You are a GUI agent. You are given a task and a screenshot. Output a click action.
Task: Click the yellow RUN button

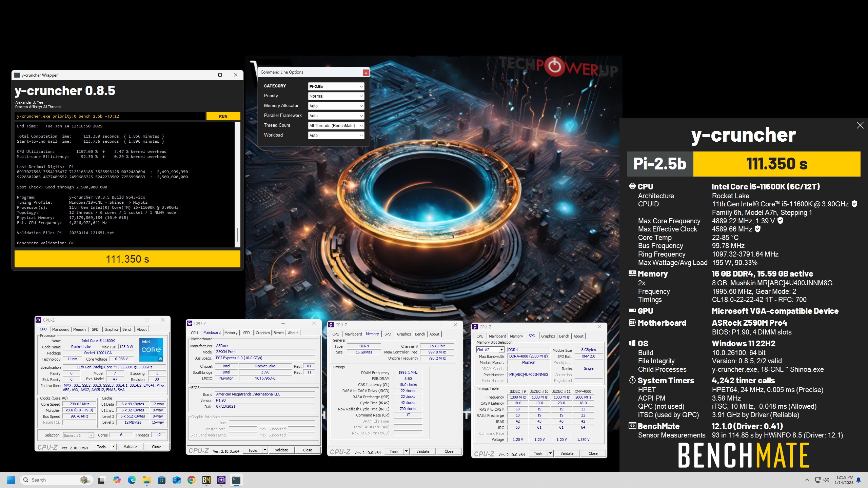tap(223, 116)
